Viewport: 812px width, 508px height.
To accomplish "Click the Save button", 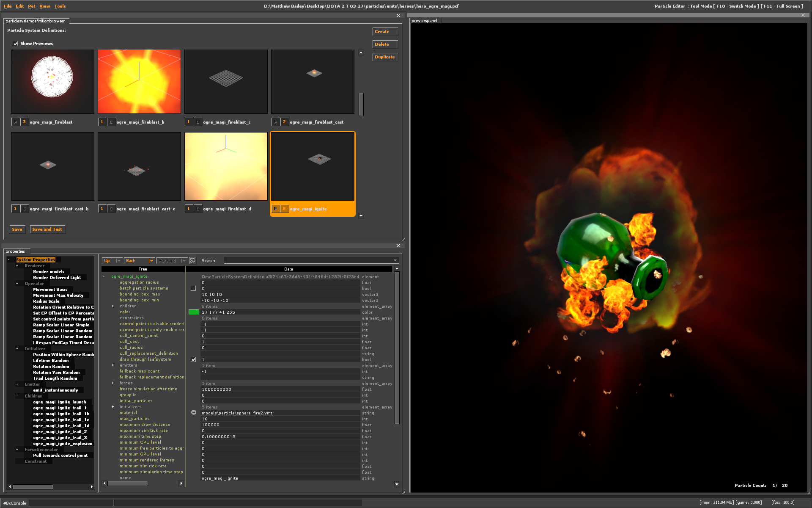I will tap(17, 229).
